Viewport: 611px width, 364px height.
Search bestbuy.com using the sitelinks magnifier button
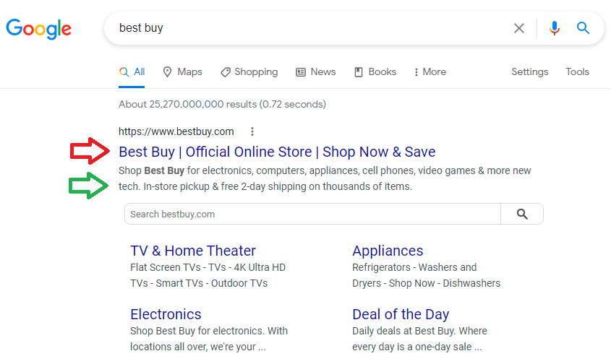(x=522, y=214)
